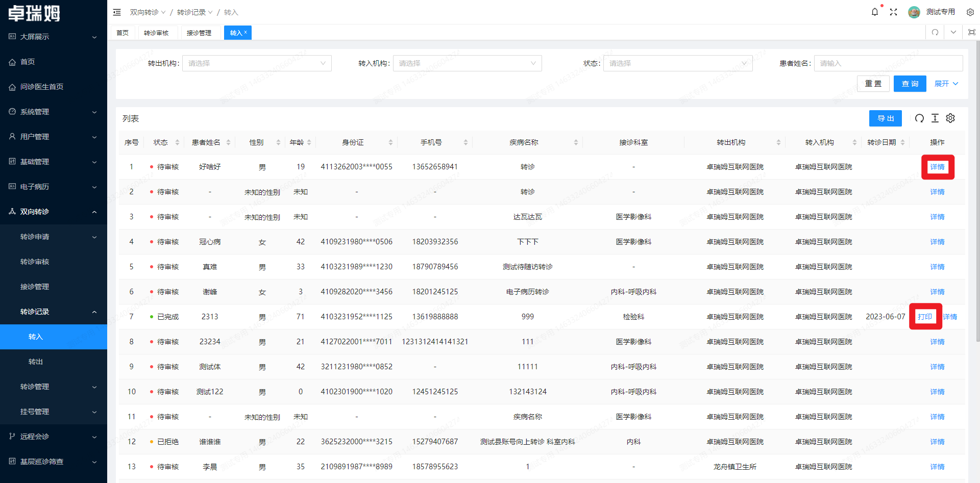
Task: Open the 状态 filter dropdown
Action: (677, 63)
